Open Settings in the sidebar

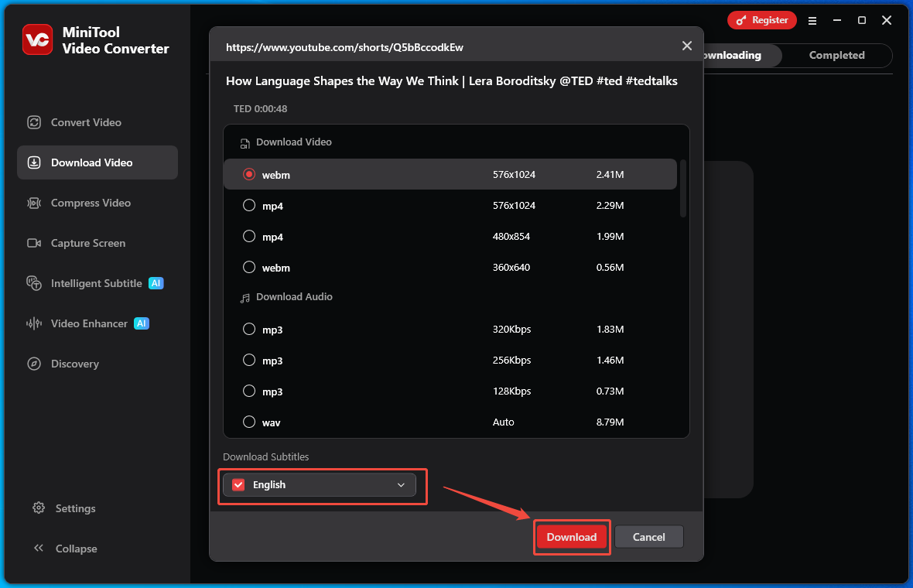pyautogui.click(x=75, y=508)
